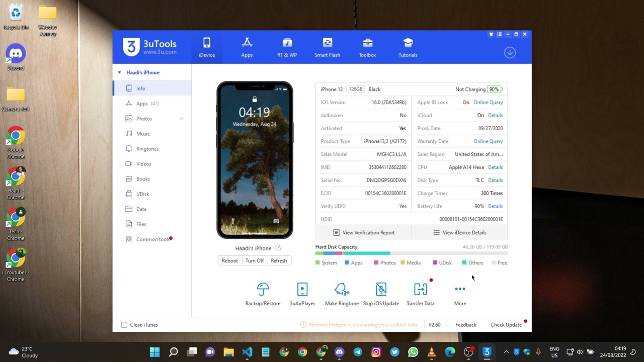Open the Make Ringtone tool
Screen dimensions: 644x362
coord(342,294)
